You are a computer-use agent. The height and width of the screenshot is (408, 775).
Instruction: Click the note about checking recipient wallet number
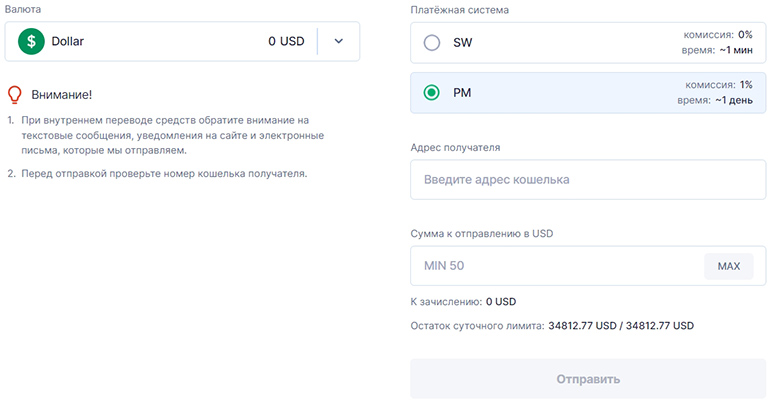[x=164, y=174]
